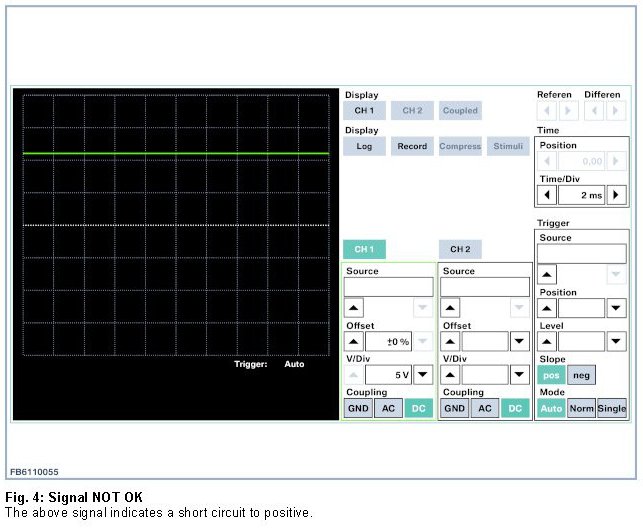Open CH 1 Source input box
This screenshot has width=643, height=529.
[x=388, y=287]
